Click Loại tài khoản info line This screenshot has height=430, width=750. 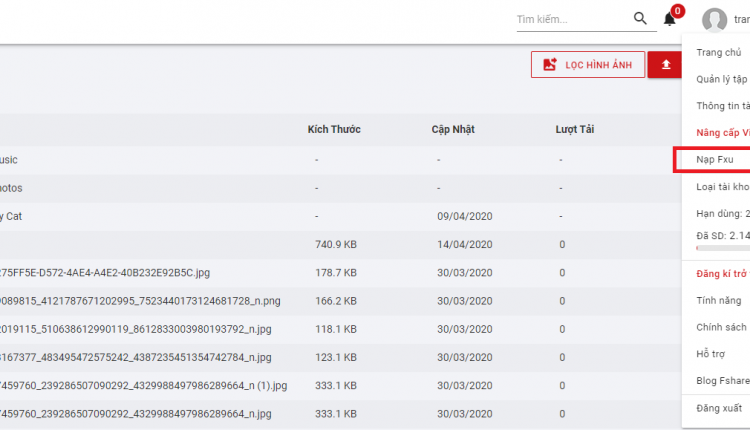pyautogui.click(x=723, y=187)
